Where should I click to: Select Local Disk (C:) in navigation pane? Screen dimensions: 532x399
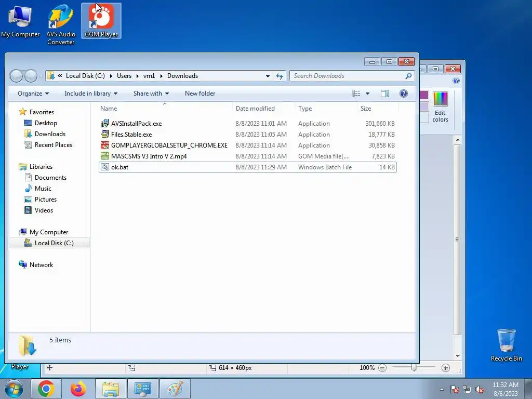49,243
